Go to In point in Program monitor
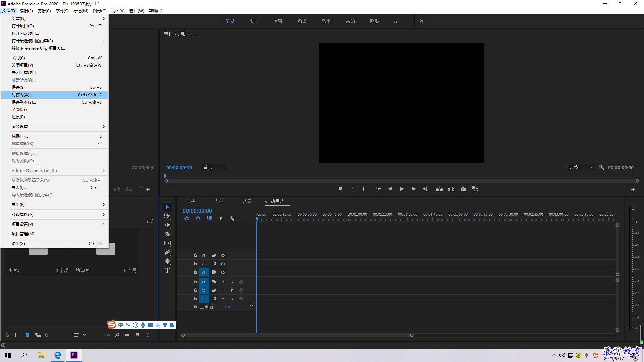This screenshot has width=644, height=362. point(378,189)
